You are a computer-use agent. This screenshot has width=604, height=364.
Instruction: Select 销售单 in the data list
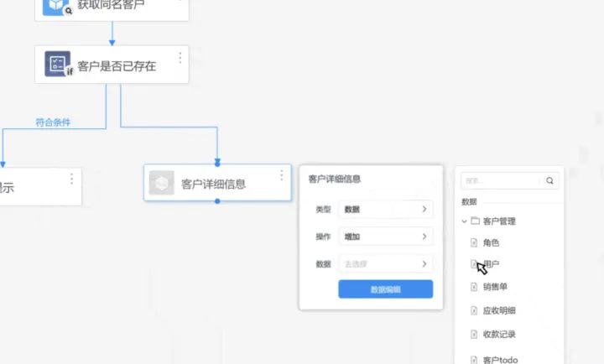click(495, 287)
